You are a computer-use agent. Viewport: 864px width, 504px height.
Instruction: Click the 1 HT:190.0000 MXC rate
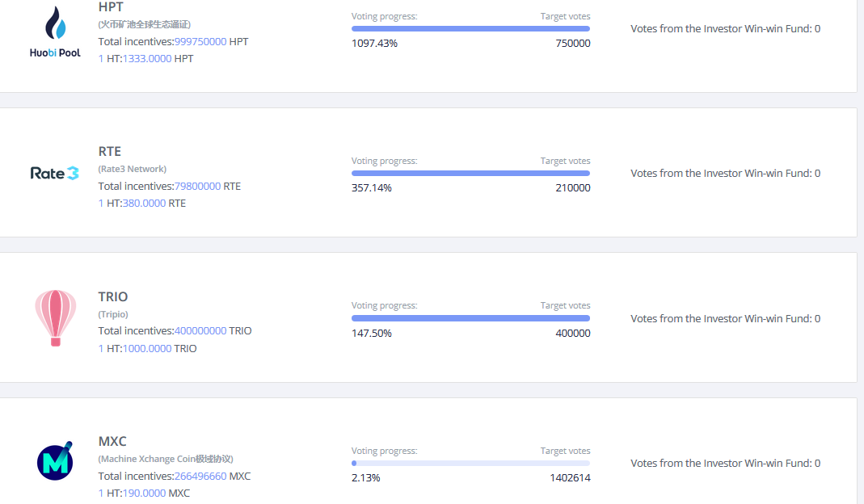pyautogui.click(x=144, y=493)
